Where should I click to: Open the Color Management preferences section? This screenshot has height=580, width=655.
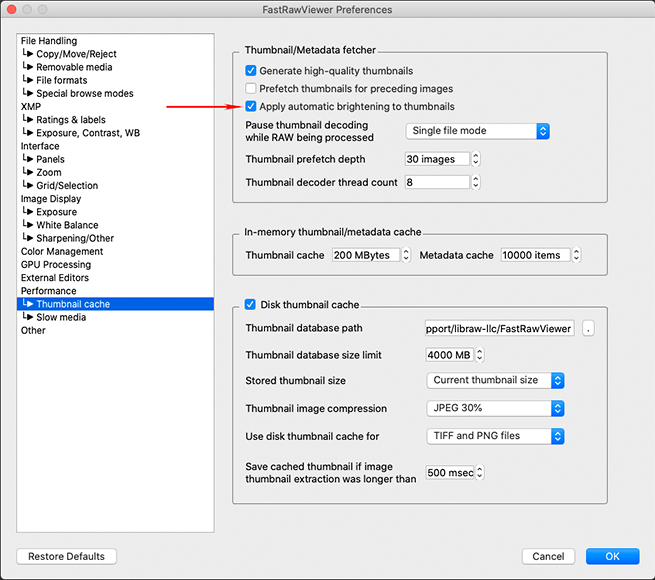pos(62,251)
